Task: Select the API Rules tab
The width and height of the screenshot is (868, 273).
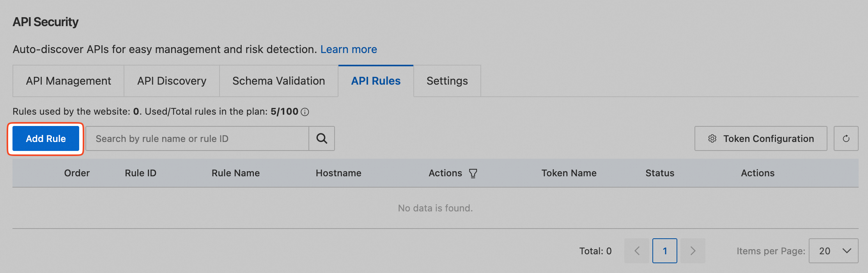Action: pos(376,81)
